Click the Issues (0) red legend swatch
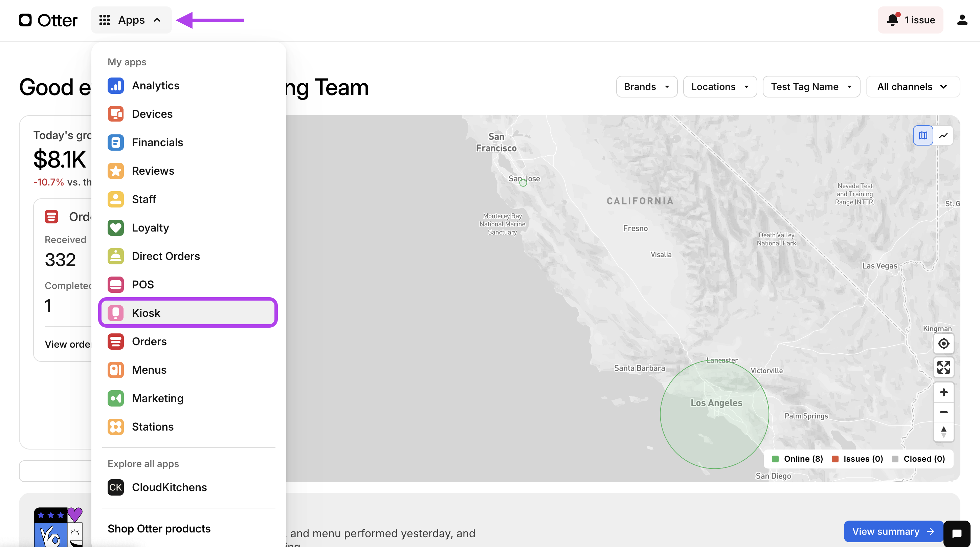 coord(835,459)
